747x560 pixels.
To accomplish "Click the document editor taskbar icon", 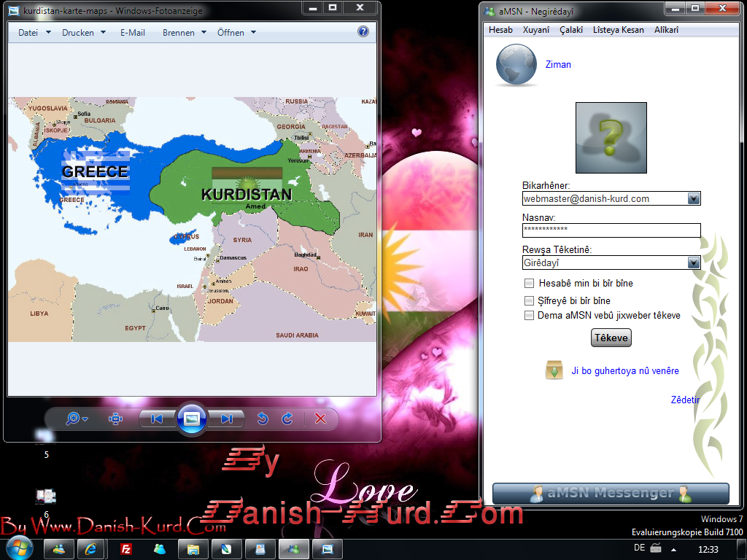I will (x=260, y=550).
